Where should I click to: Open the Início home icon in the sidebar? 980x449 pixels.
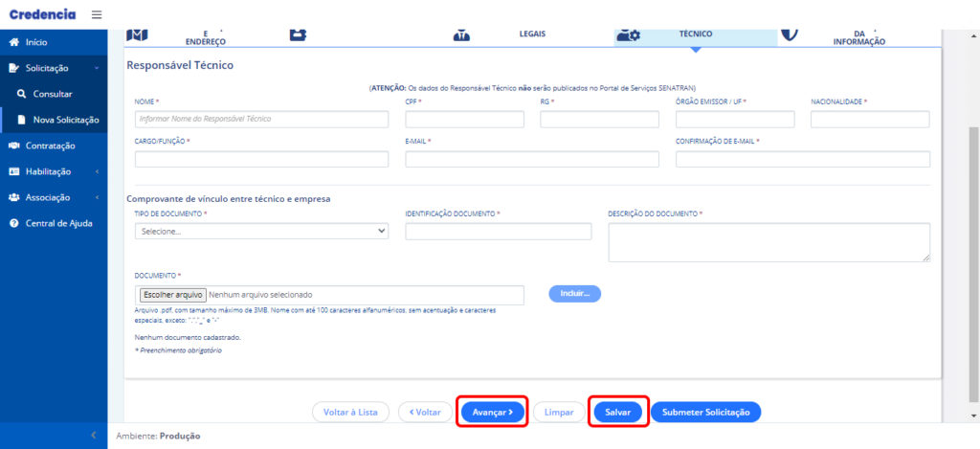13,42
